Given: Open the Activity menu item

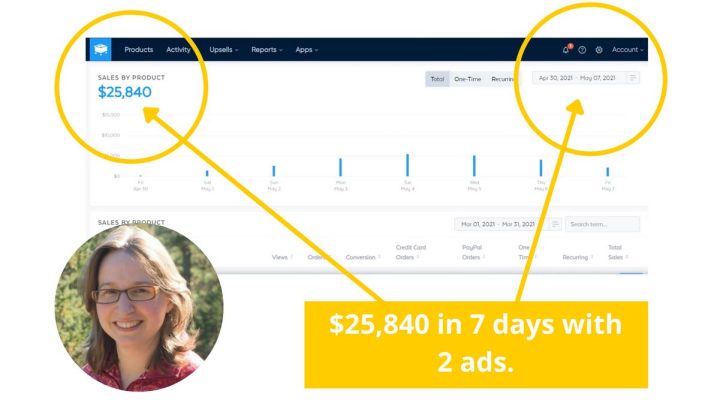Looking at the screenshot, I should click(178, 49).
